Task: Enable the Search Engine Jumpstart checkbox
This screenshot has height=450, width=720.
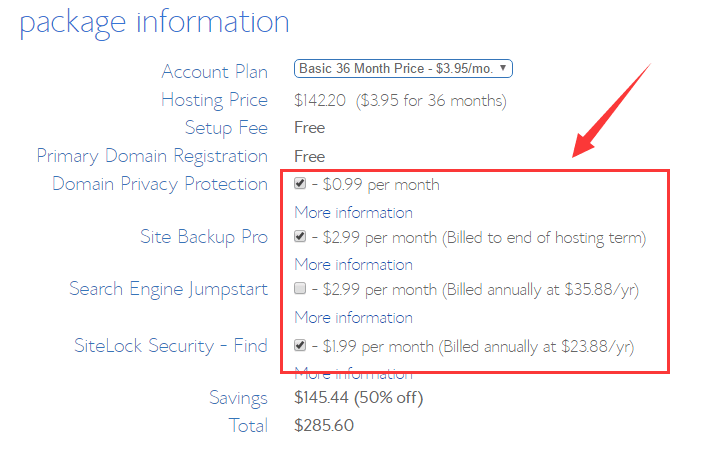Action: [x=301, y=289]
